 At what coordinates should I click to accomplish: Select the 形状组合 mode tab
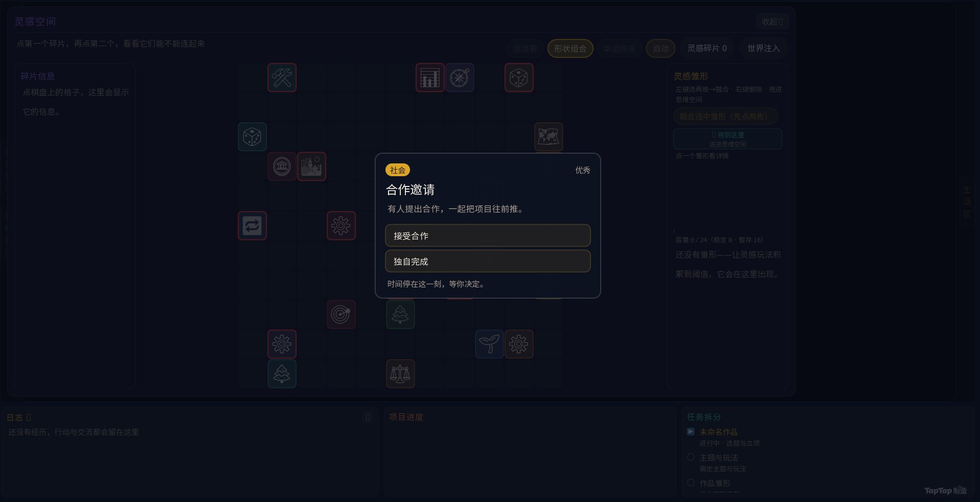(x=570, y=49)
